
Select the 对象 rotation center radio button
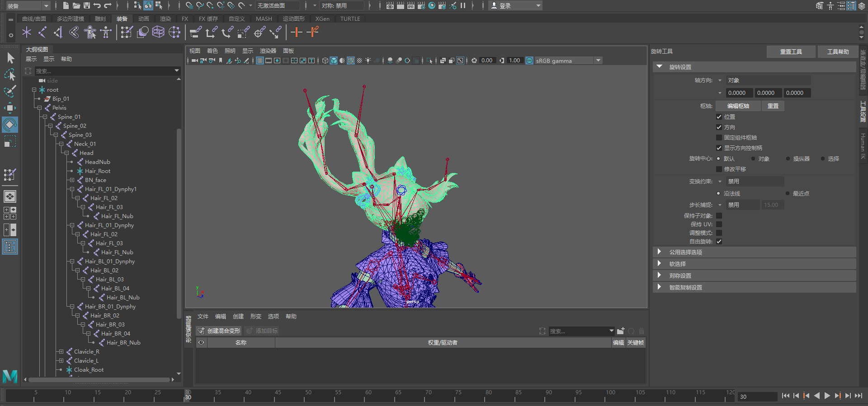(753, 159)
